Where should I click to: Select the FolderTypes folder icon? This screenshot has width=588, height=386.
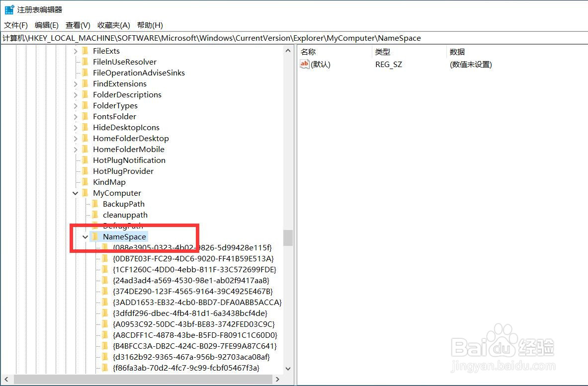coord(85,105)
